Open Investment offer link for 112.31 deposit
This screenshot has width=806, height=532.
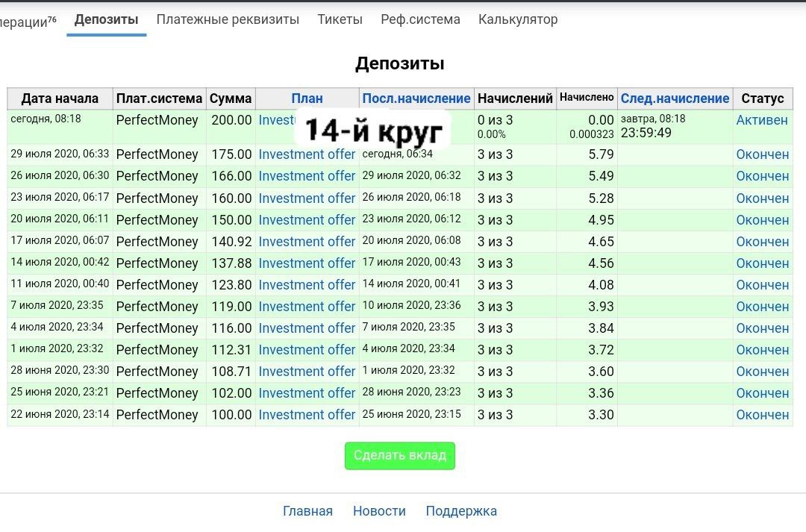click(x=307, y=349)
